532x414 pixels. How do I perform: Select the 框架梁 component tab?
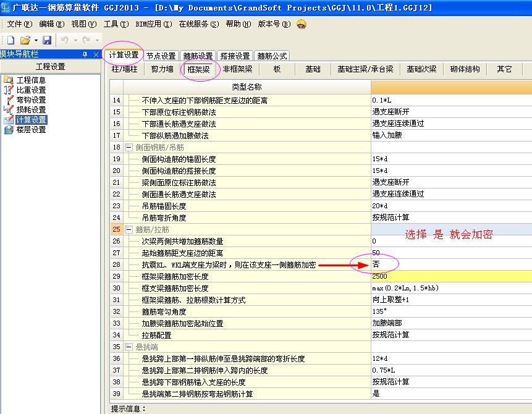(198, 70)
